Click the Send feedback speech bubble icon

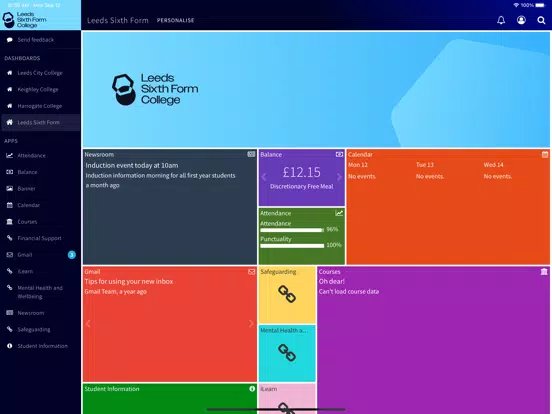coord(10,40)
